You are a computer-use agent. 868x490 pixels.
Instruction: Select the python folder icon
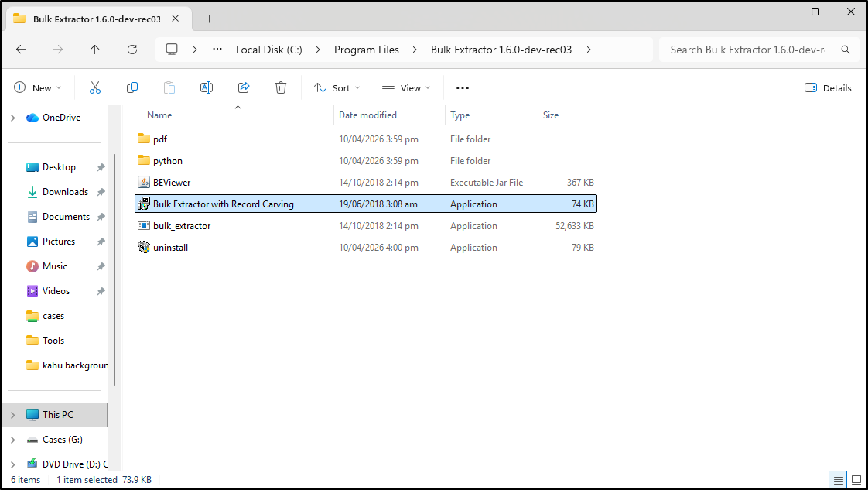144,160
